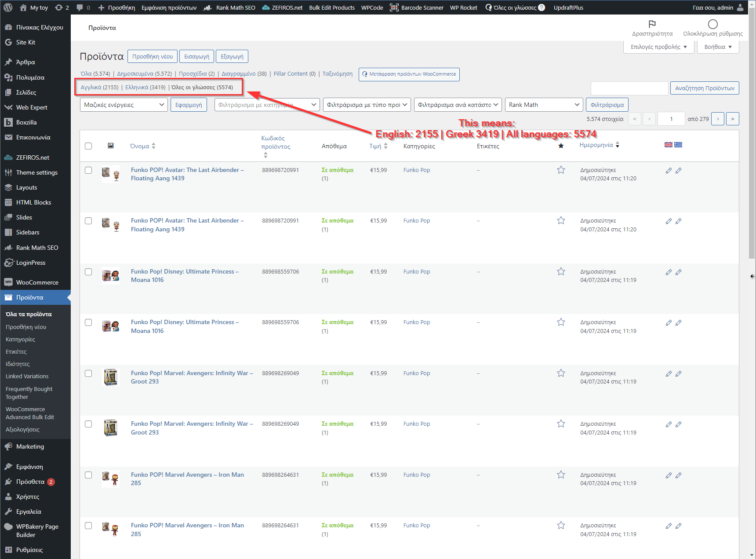Toggle featured star for first Moana 1016 row
The image size is (756, 559).
click(x=561, y=271)
